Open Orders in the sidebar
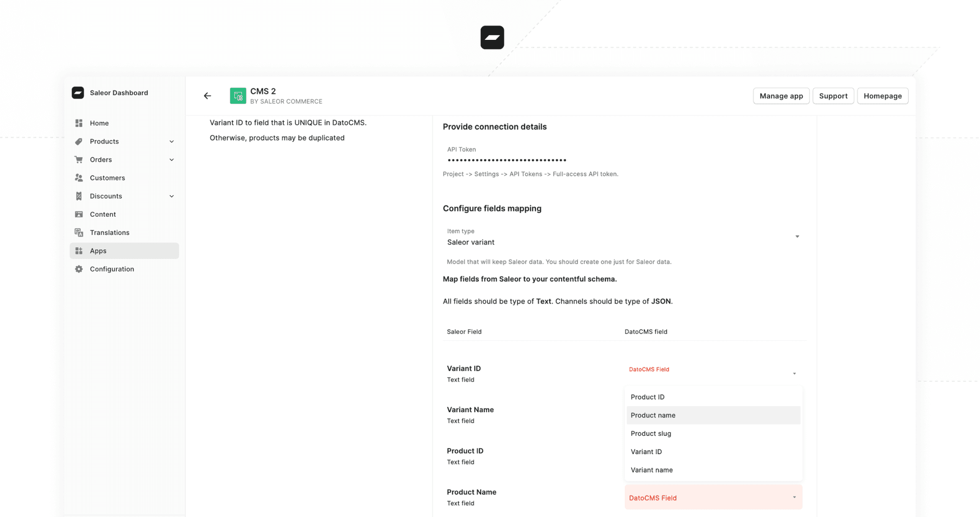This screenshot has width=980, height=517. (x=124, y=159)
